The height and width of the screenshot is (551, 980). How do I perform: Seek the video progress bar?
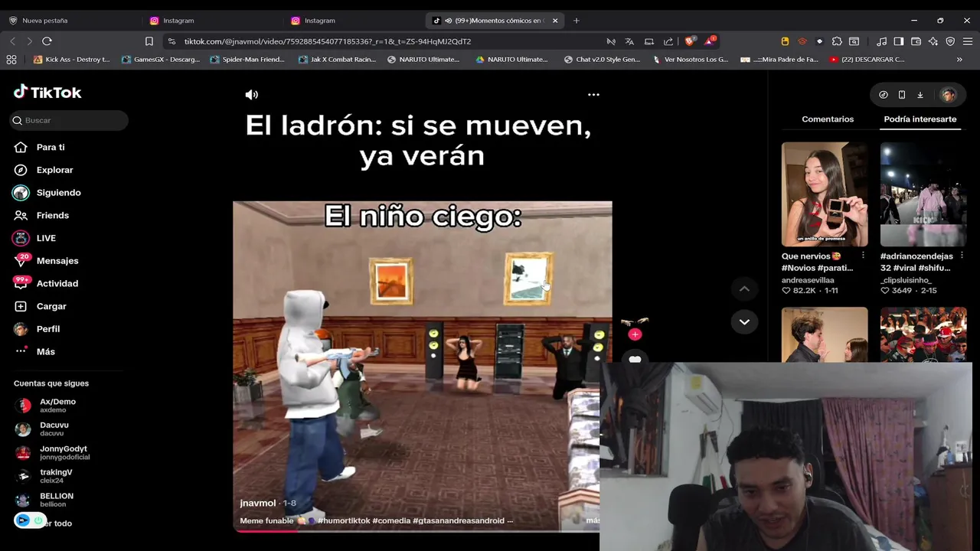[416, 530]
